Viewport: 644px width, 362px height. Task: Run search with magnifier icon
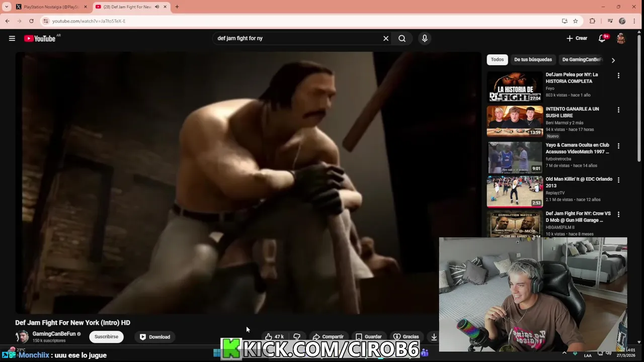point(402,38)
